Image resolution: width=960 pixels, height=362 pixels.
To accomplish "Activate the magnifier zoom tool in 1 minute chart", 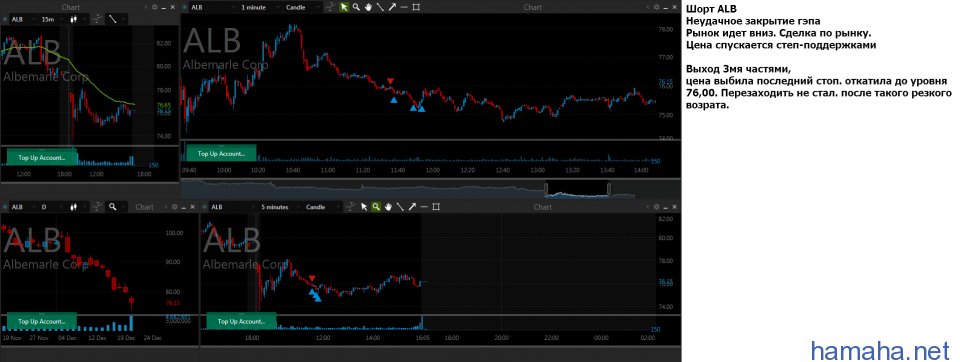I will (x=356, y=7).
